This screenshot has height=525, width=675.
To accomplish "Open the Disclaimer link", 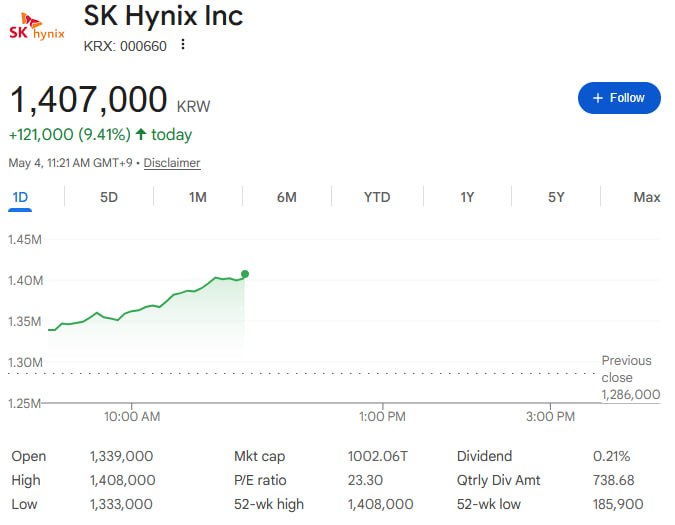I will (x=172, y=163).
